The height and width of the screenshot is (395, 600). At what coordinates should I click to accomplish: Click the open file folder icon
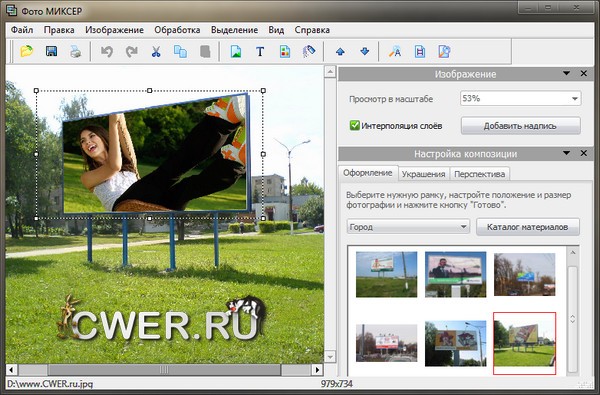[26, 51]
